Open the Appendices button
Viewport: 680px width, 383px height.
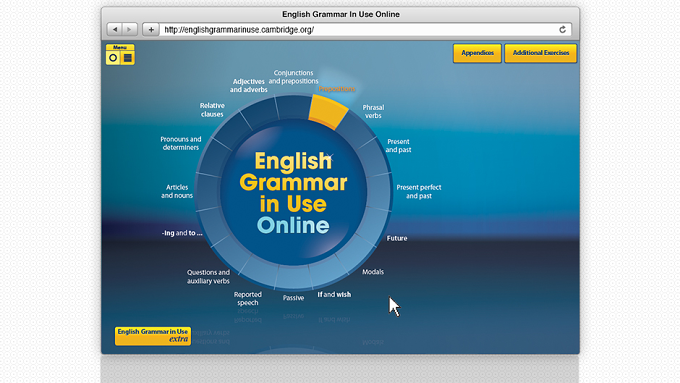coord(477,53)
